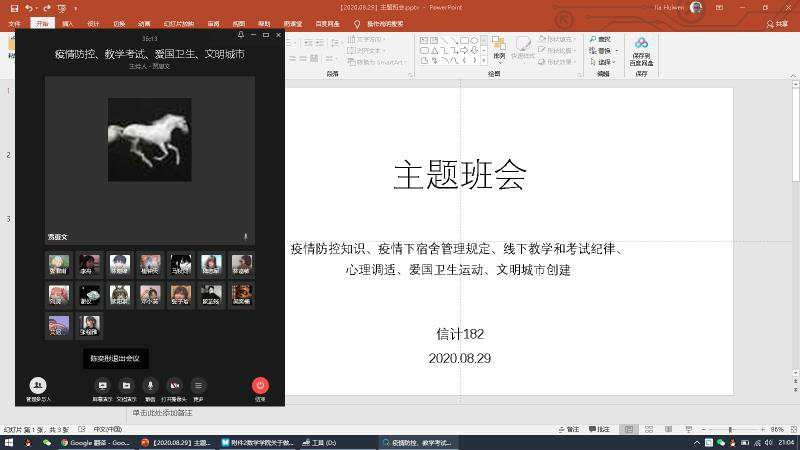Click 查找 (Find) in editing group
800x450 pixels.
pos(603,39)
